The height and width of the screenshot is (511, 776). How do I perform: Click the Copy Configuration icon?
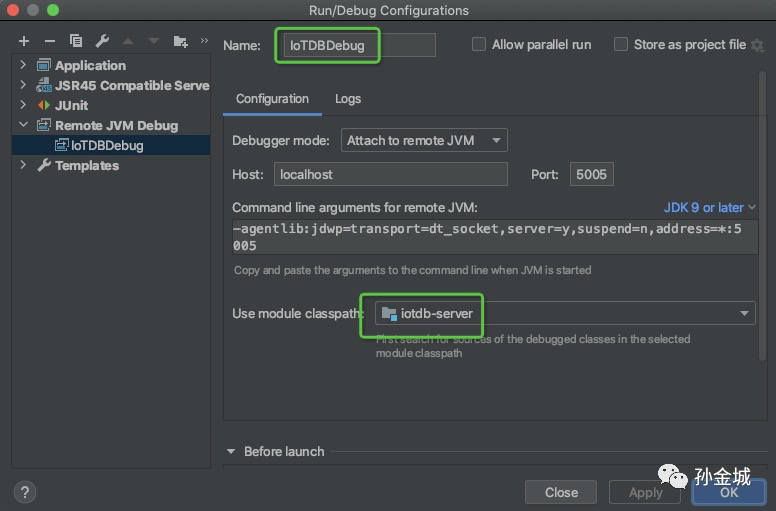tap(76, 41)
